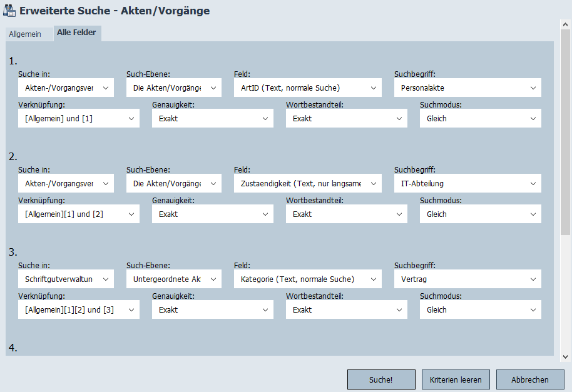Click the scrollbar down arrow
Viewport: 572px width, 392px height.
(x=565, y=356)
